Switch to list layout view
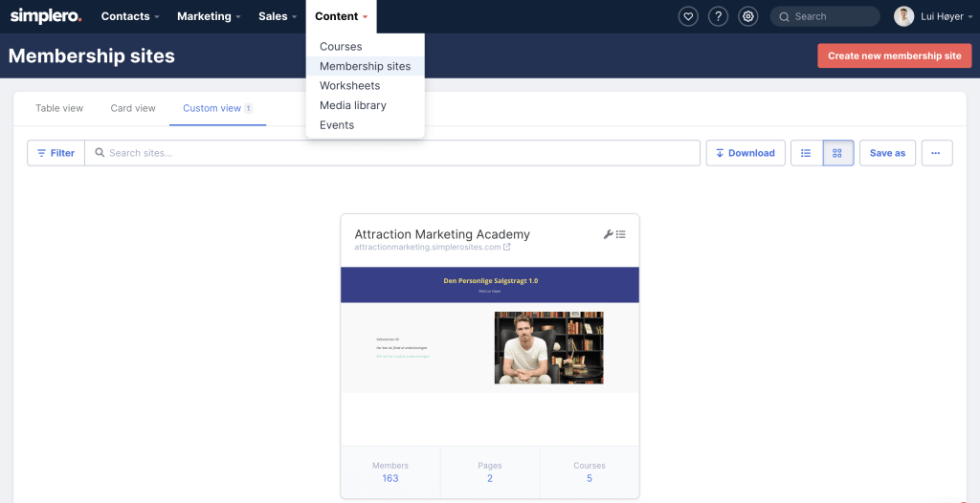 [x=806, y=153]
